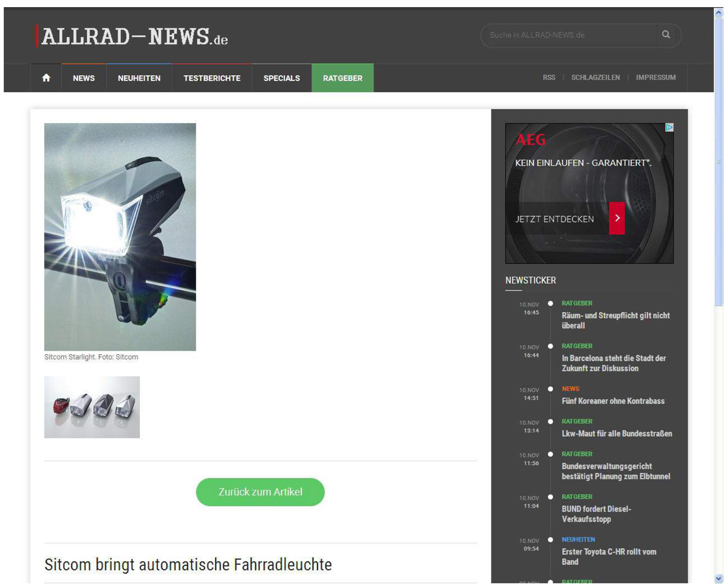Click timeline dot beside 'Fünf Koreaner ohne Kontrabass'
This screenshot has height=585, width=728.
pos(550,389)
